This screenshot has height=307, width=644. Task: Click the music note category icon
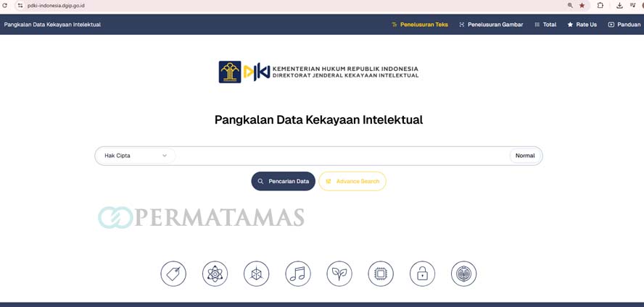[297, 274]
